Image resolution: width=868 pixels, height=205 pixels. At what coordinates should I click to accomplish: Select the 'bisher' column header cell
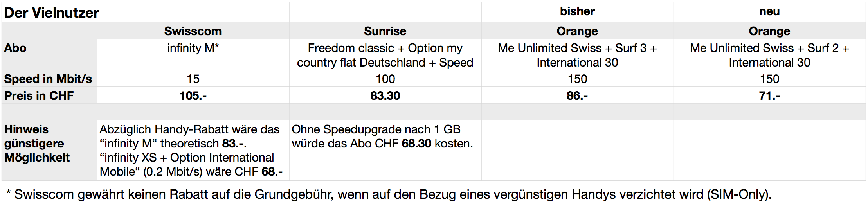[x=577, y=12]
